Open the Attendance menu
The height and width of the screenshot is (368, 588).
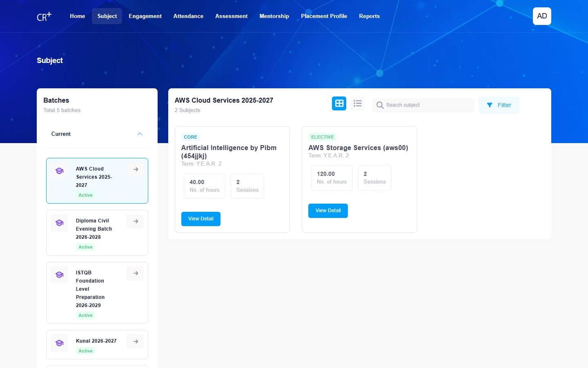188,16
